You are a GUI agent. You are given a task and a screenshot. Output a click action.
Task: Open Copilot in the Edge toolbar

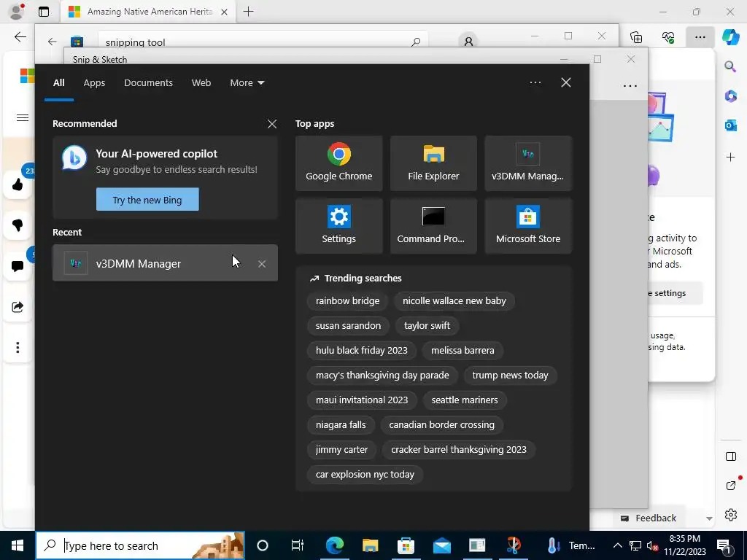730,37
